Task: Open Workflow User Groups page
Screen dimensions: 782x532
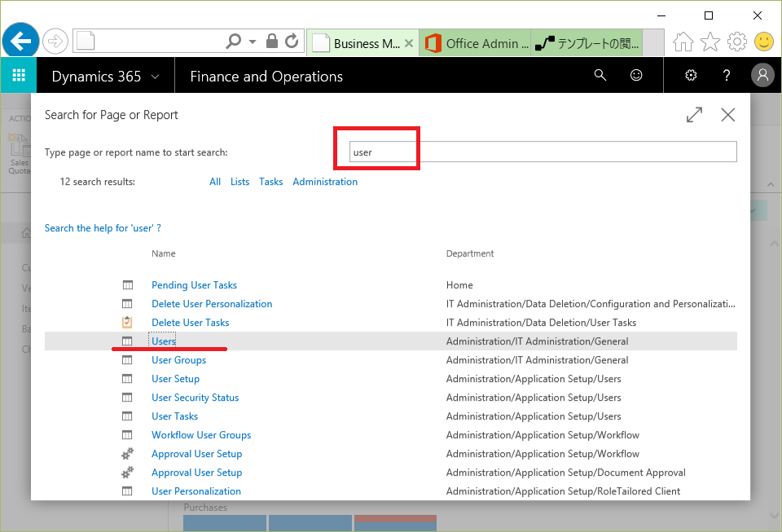Action: point(201,435)
